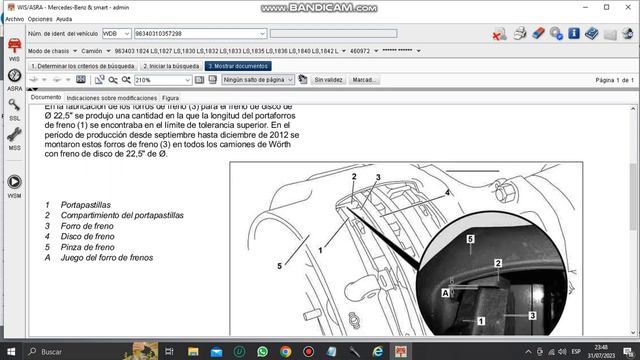Expand the forward arrow history dropdown
The image size is (640, 360).
tap(68, 80)
